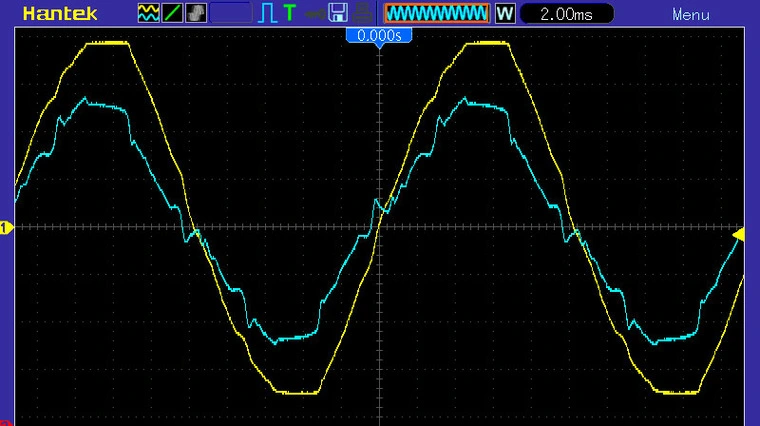The image size is (760, 426).
Task: Click the grayed-out USB connection icon
Action: [x=315, y=14]
